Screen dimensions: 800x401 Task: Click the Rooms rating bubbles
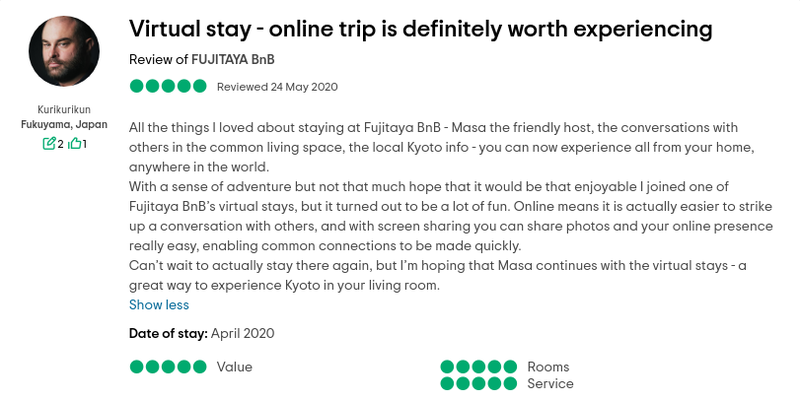pyautogui.click(x=479, y=366)
